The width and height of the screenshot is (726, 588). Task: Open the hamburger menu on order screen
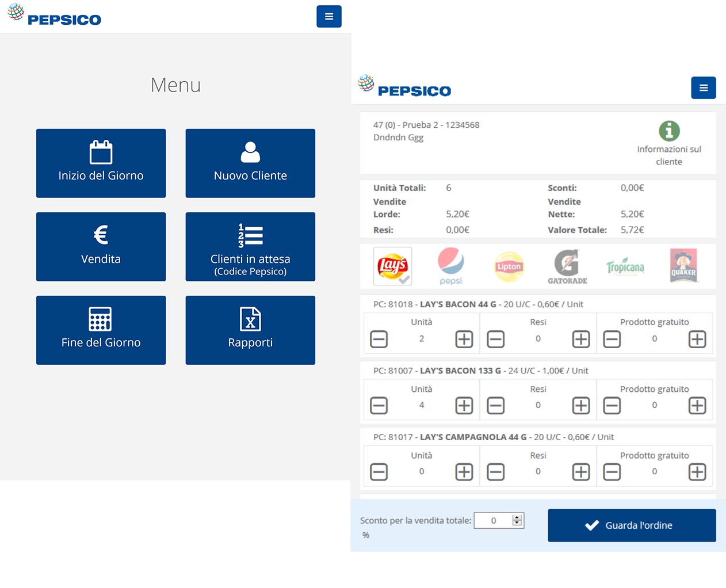pyautogui.click(x=704, y=88)
